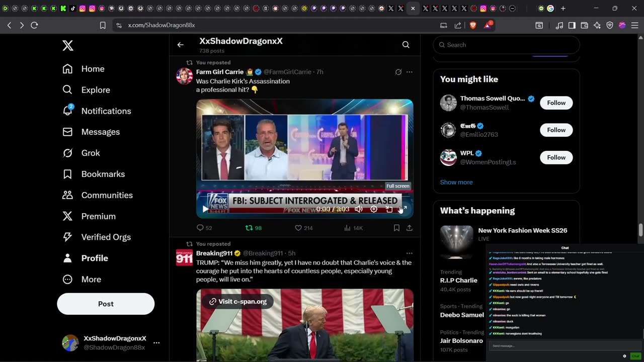Click the profile search magnifier icon
644x362 pixels.
tap(406, 45)
